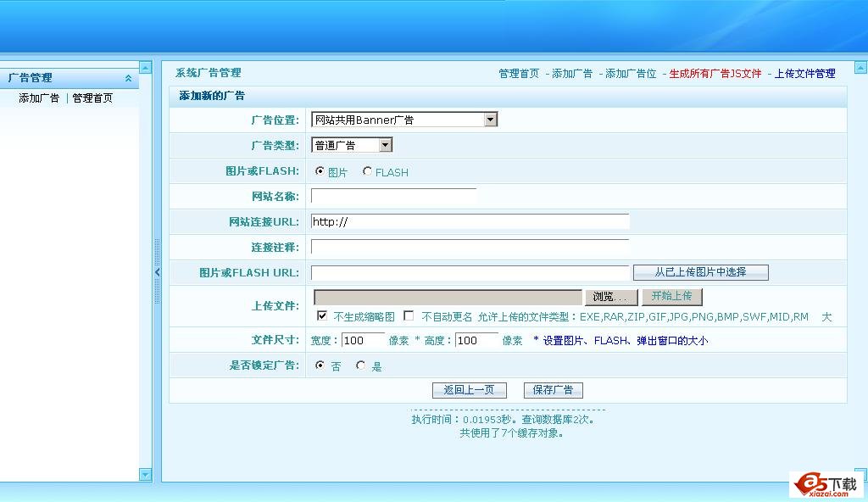Open the 广告位置 dropdown
868x502 pixels.
tap(492, 119)
